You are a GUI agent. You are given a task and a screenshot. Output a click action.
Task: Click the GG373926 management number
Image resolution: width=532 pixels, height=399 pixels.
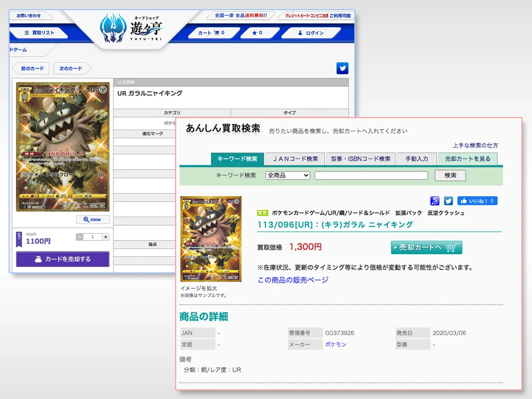[339, 333]
